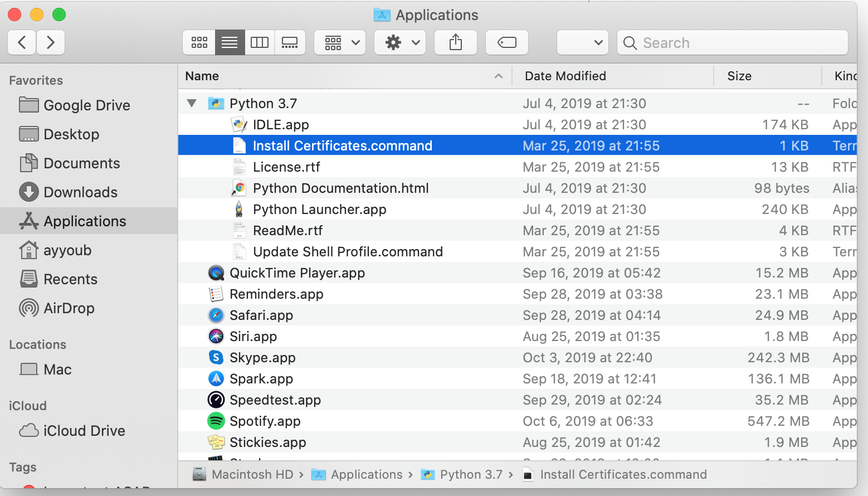Select Update Shell Profile.command file
The height and width of the screenshot is (496, 868).
coord(348,252)
